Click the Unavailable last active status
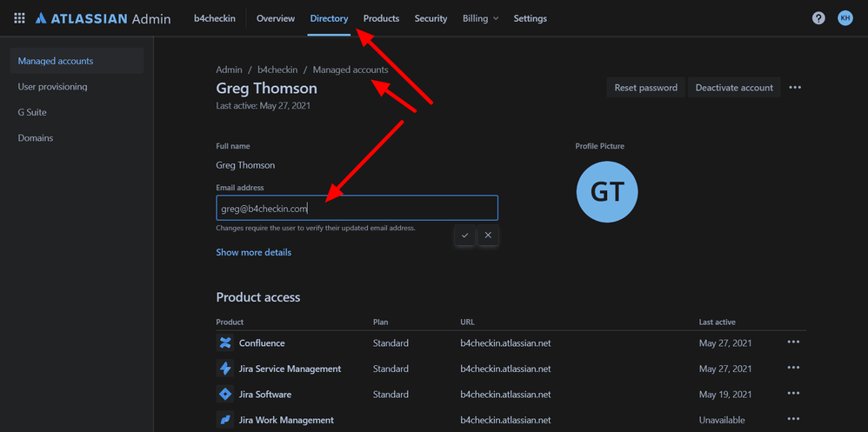This screenshot has height=432, width=868. (x=722, y=420)
